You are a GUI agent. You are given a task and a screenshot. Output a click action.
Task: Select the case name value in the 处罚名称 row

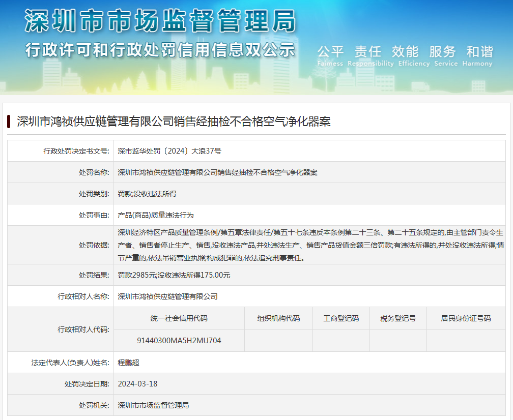[x=218, y=172]
